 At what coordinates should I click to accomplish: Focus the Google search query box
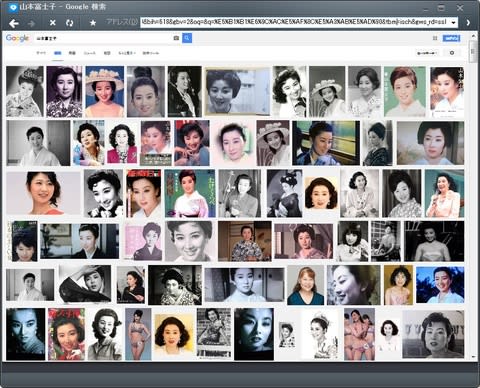point(103,38)
